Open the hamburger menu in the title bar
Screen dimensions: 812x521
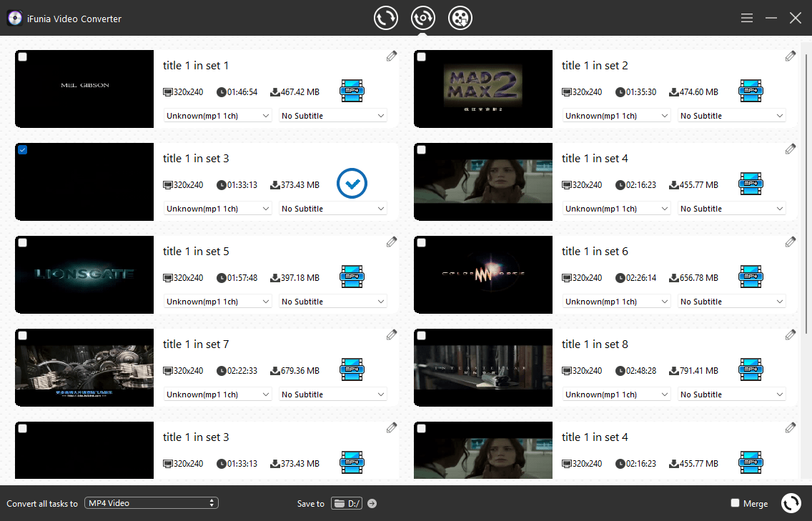coord(747,18)
